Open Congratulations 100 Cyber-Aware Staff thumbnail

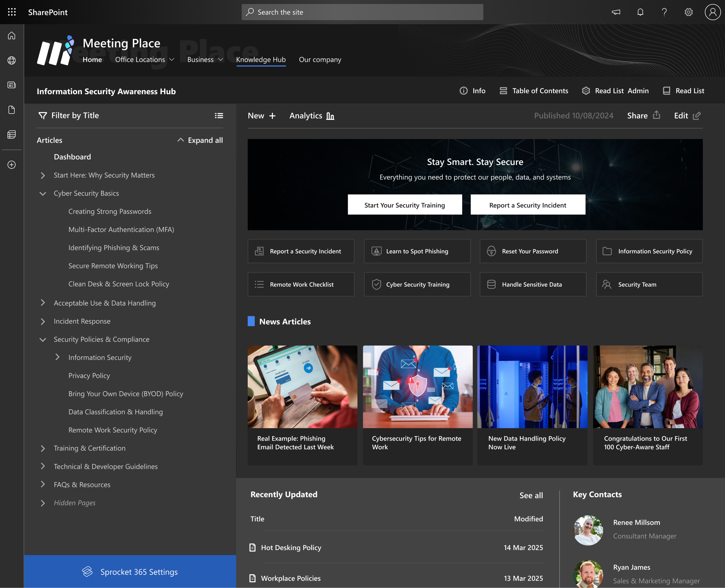coord(648,387)
